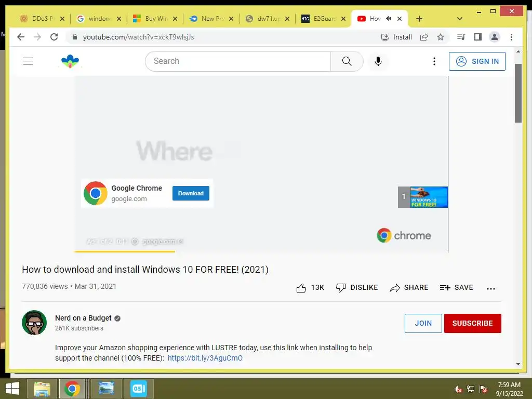
Task: Click the DISLIKE button
Action: (x=356, y=288)
